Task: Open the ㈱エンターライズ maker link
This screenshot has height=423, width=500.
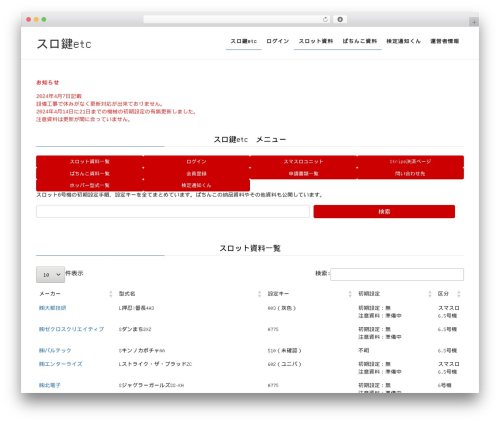Action: point(60,364)
